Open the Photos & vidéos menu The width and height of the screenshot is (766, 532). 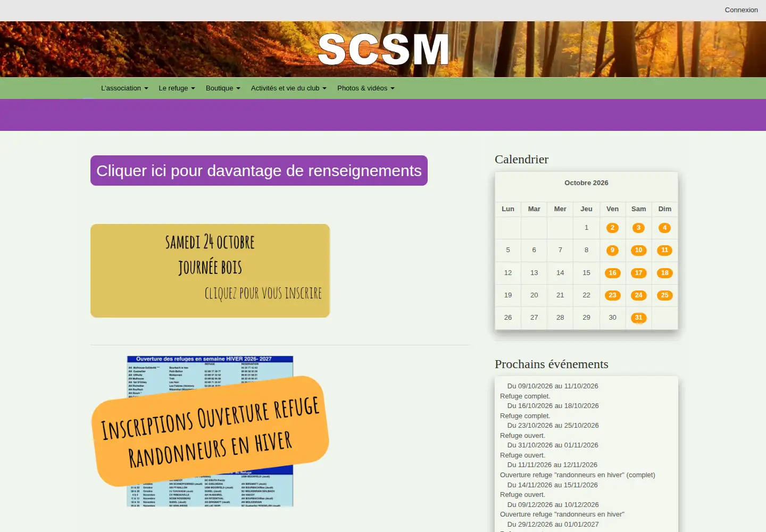click(x=365, y=88)
